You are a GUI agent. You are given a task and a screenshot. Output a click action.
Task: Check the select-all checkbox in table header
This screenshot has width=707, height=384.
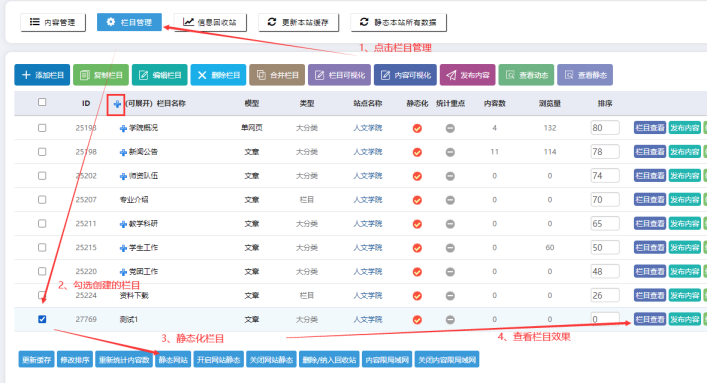[42, 102]
